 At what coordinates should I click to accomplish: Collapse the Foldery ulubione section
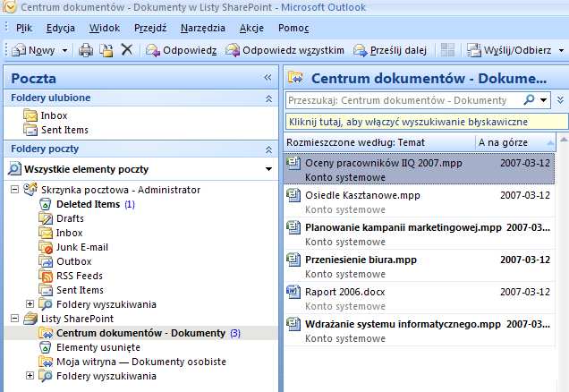269,98
